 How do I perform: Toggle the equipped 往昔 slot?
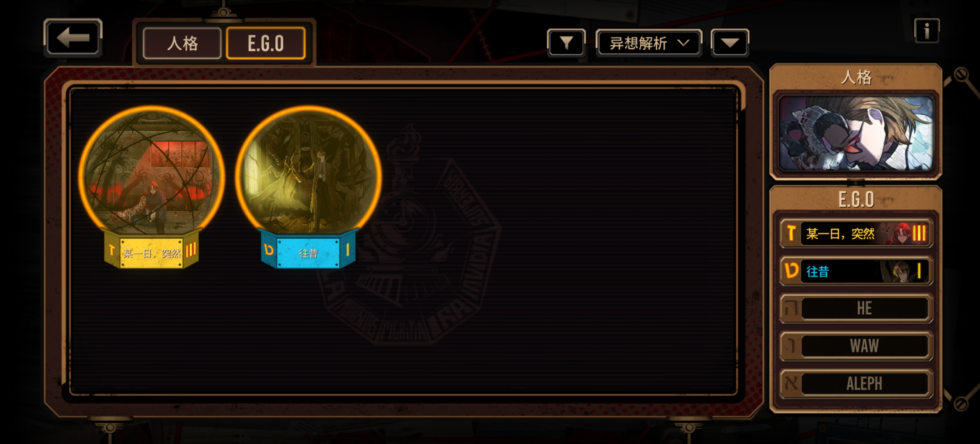click(855, 271)
